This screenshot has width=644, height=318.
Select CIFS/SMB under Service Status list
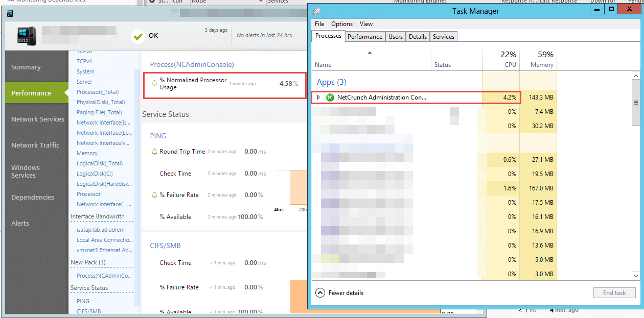pos(88,311)
